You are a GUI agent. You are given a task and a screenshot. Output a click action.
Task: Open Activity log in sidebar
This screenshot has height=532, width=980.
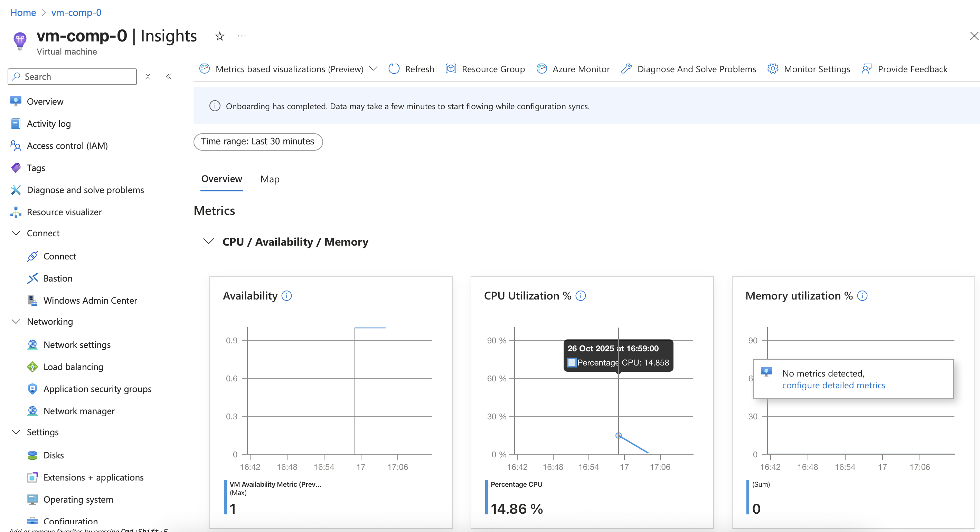(49, 124)
